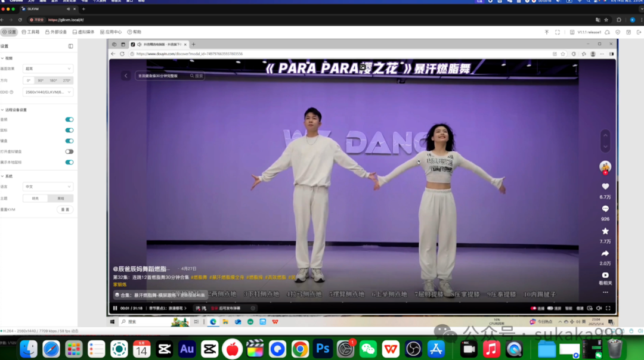Pause the Douyin video playback

coord(115,308)
